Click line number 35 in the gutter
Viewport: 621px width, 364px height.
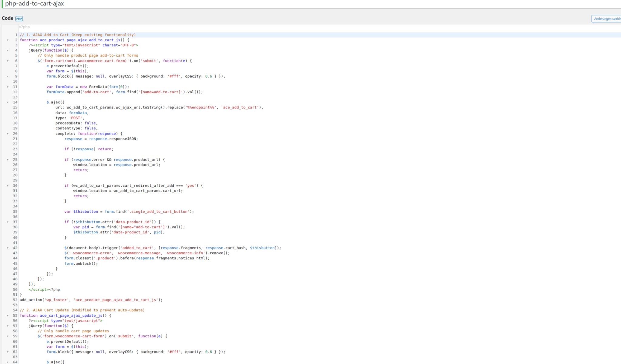[15, 212]
